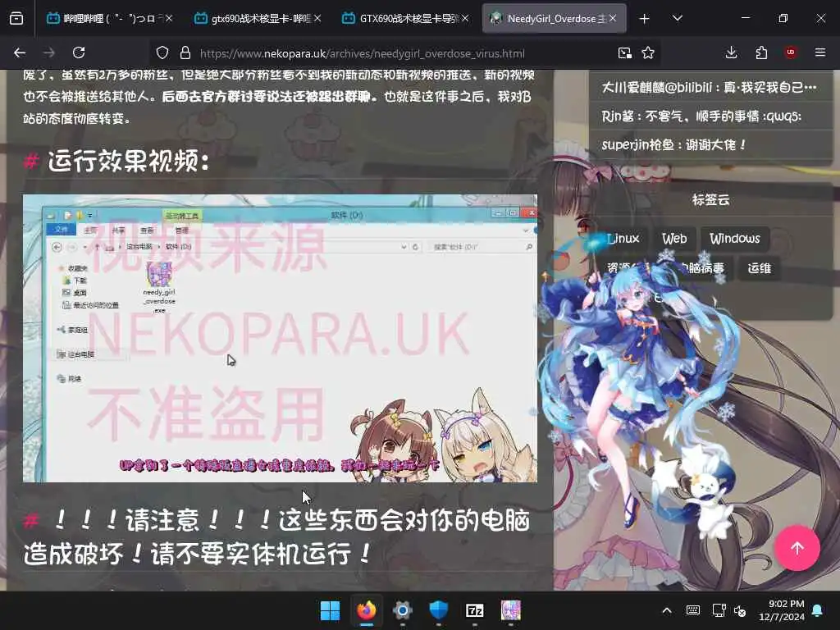
Task: Open the Web tag in the tag cloud
Action: (674, 239)
